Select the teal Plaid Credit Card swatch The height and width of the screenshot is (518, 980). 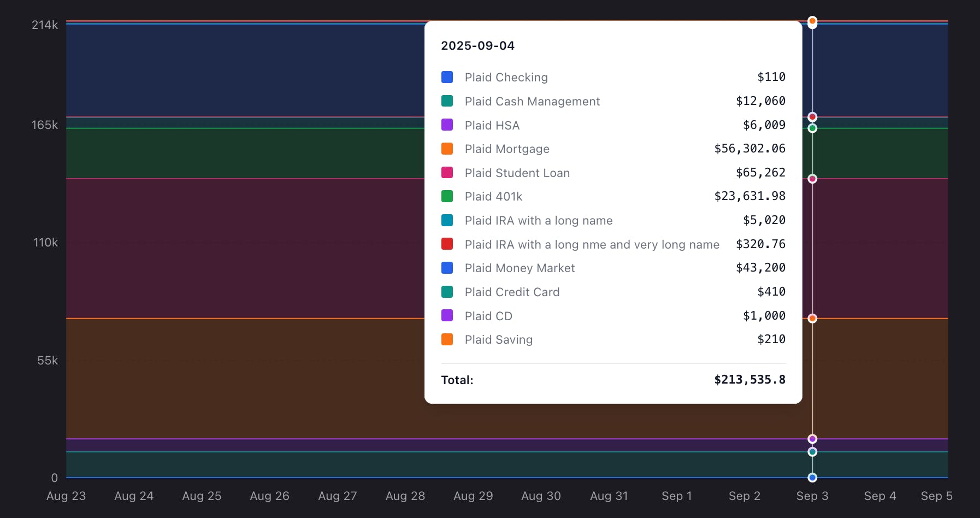(447, 292)
